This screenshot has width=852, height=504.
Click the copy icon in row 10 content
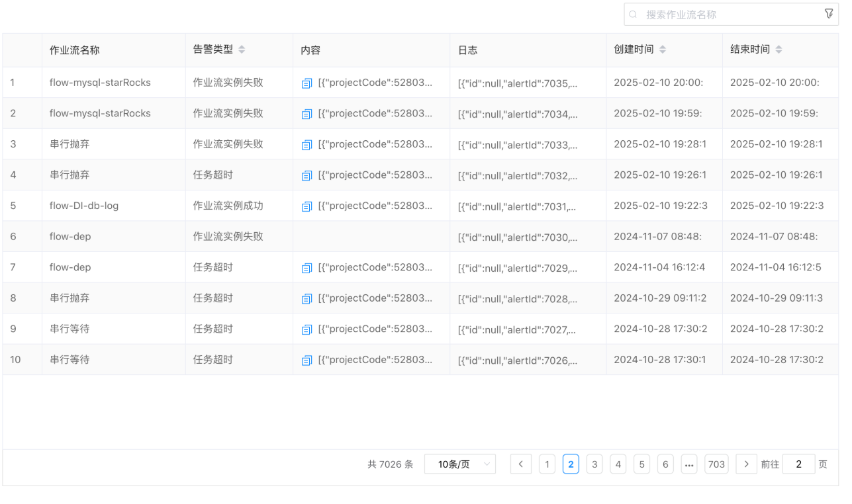(307, 360)
